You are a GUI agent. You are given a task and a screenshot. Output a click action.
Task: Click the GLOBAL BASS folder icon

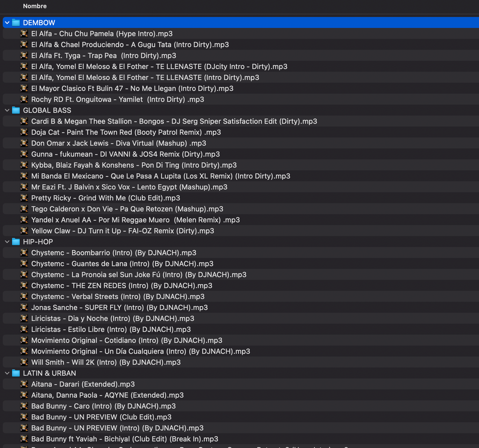[16, 110]
